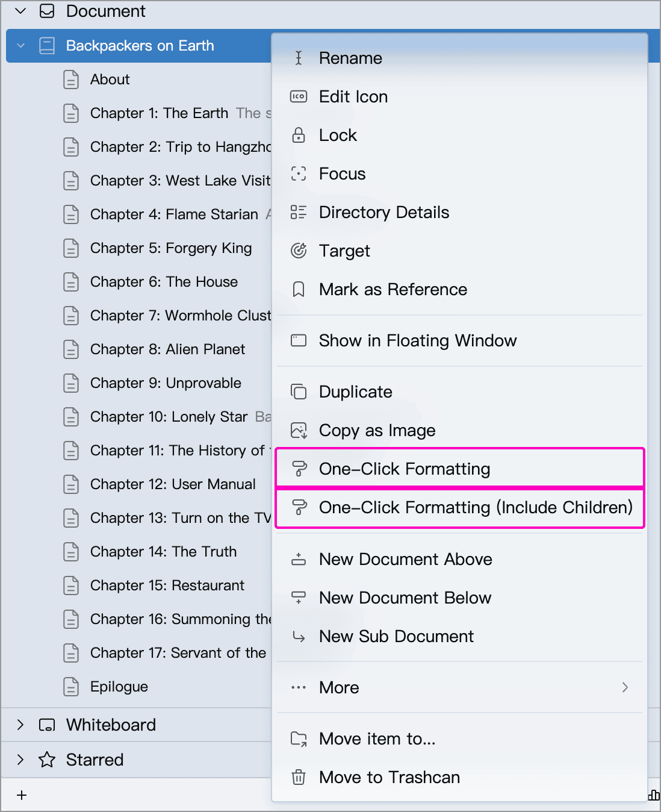Click the Document section tray icon
Screen dimensions: 661x812
(x=47, y=11)
